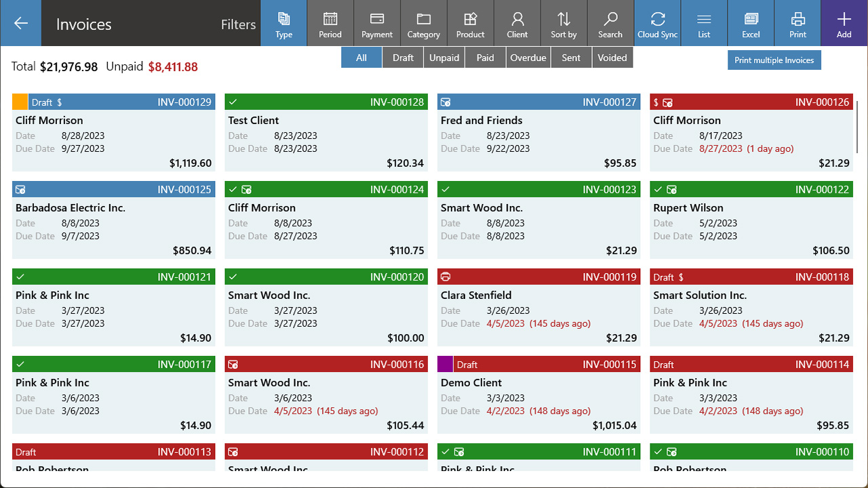Click the Invoices page title

(x=84, y=24)
